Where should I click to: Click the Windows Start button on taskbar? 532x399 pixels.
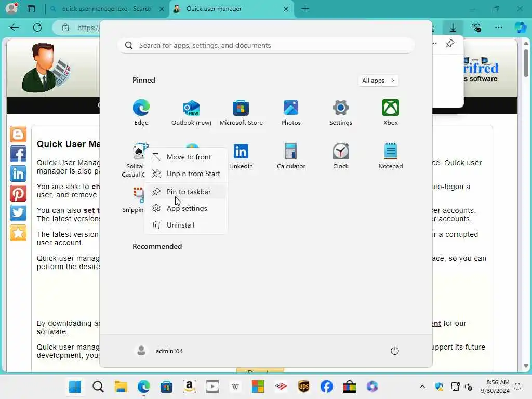(75, 387)
